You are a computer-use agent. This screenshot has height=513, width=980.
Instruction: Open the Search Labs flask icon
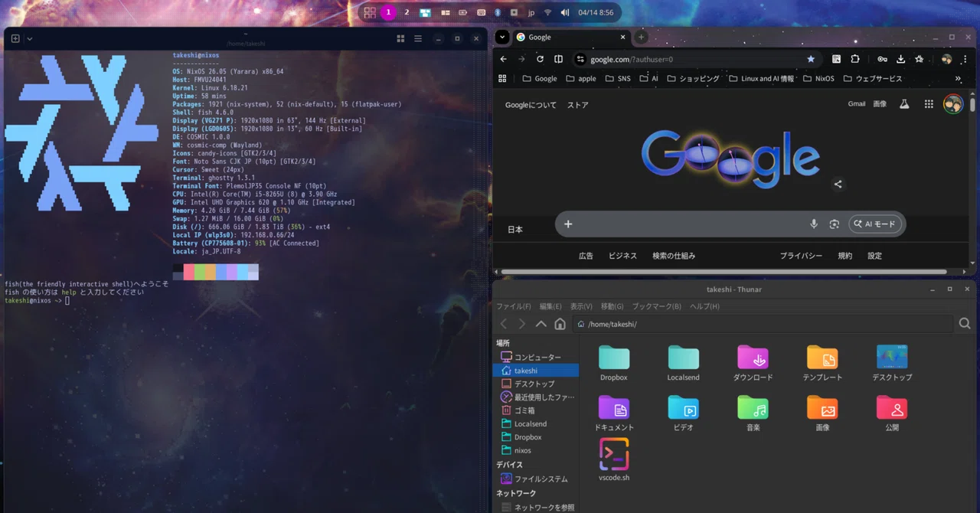(x=904, y=104)
